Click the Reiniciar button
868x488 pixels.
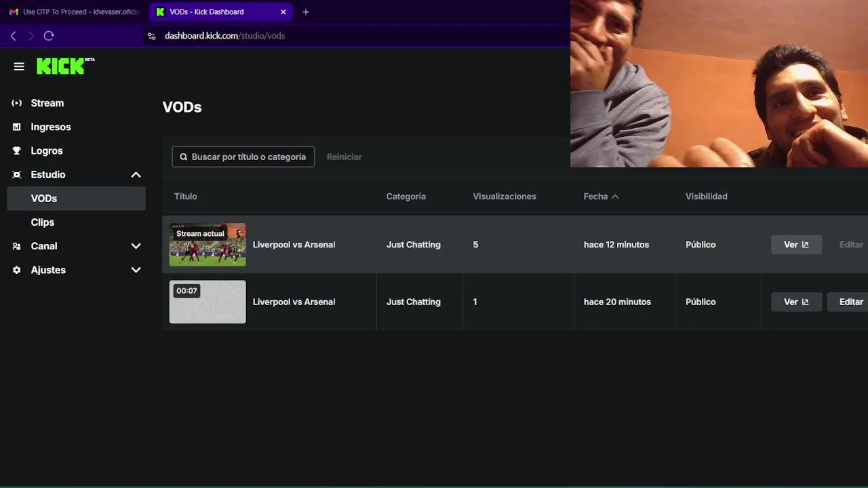pyautogui.click(x=344, y=157)
